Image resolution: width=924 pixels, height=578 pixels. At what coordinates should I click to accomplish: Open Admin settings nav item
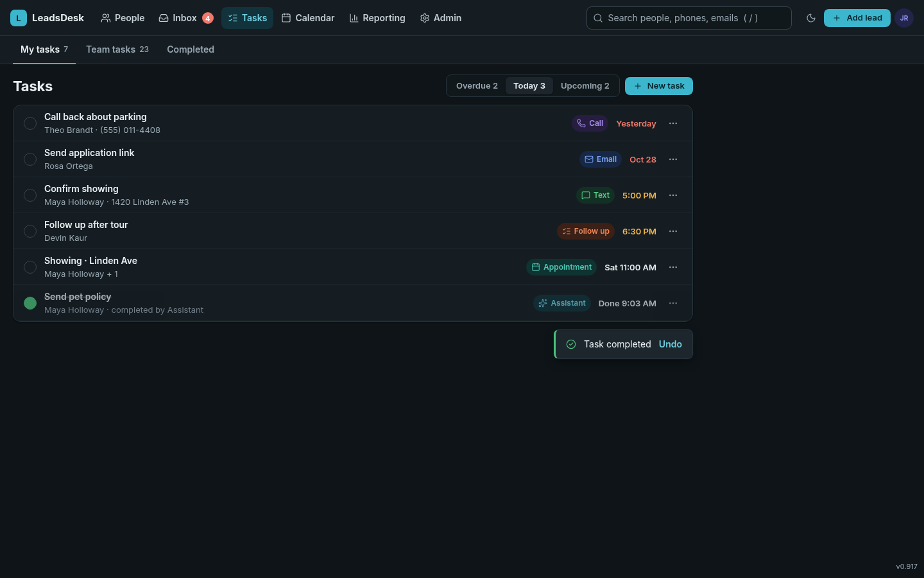(x=441, y=18)
